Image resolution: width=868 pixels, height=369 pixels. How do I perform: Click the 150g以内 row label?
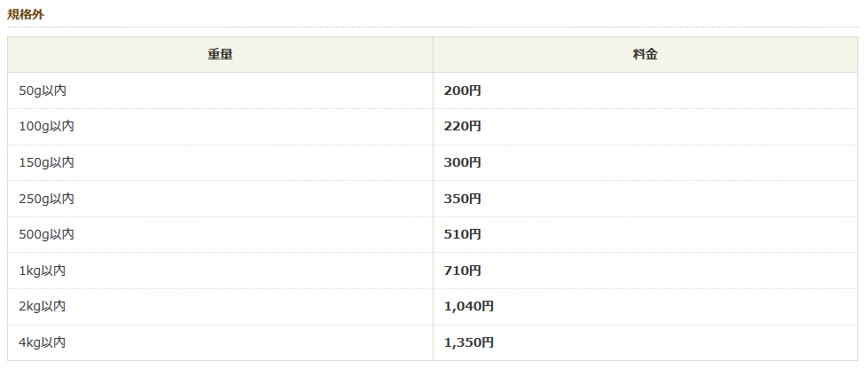[46, 163]
